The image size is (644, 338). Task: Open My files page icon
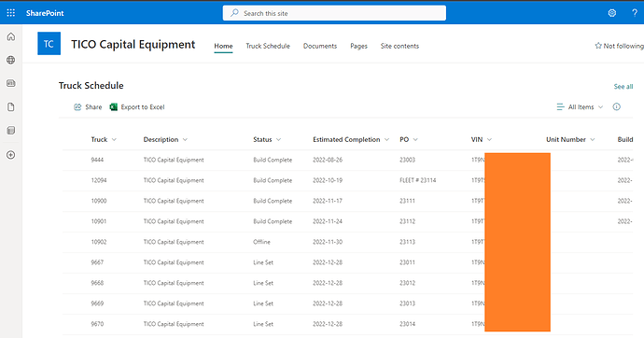click(x=11, y=107)
